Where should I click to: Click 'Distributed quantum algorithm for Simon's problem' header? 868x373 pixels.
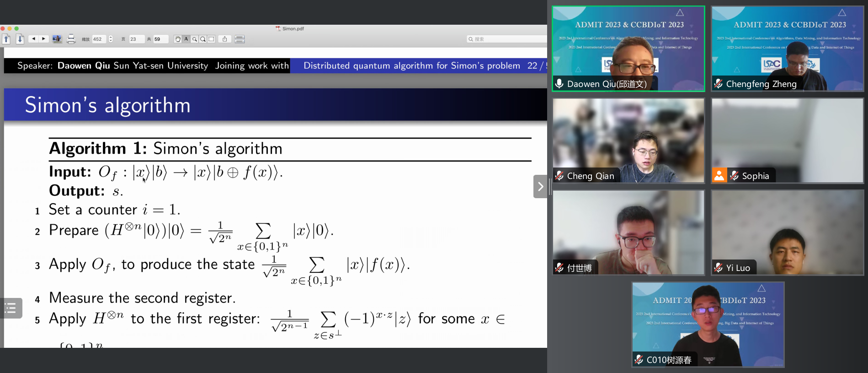tap(412, 65)
